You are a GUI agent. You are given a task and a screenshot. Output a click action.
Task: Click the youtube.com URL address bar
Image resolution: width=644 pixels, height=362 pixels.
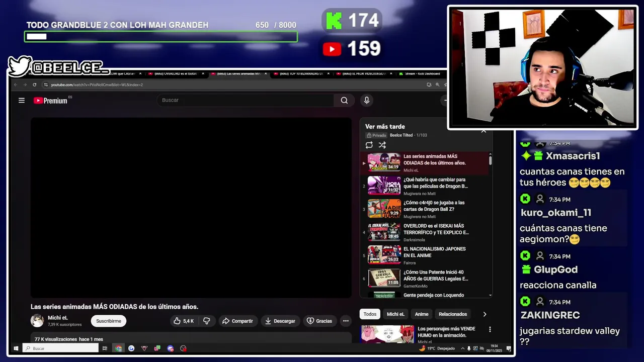(x=97, y=85)
